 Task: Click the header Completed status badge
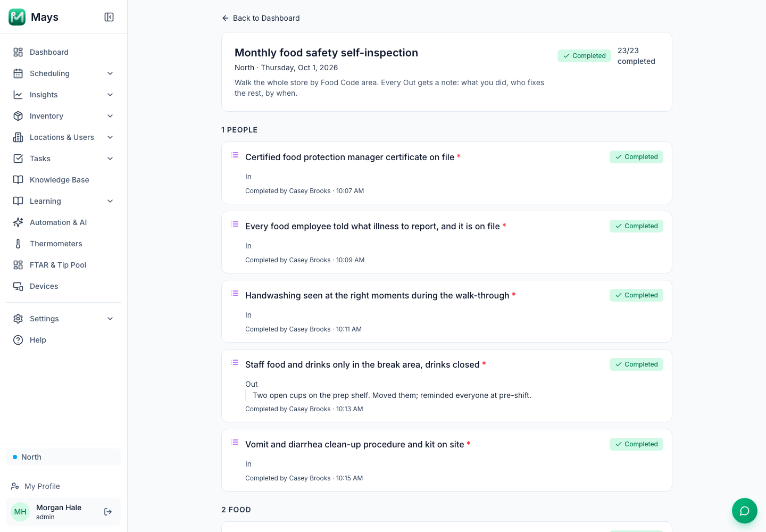point(584,56)
